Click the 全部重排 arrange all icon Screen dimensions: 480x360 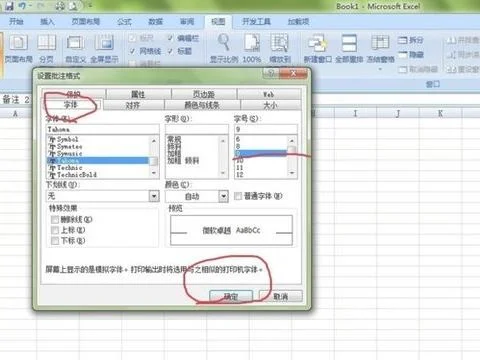(349, 43)
